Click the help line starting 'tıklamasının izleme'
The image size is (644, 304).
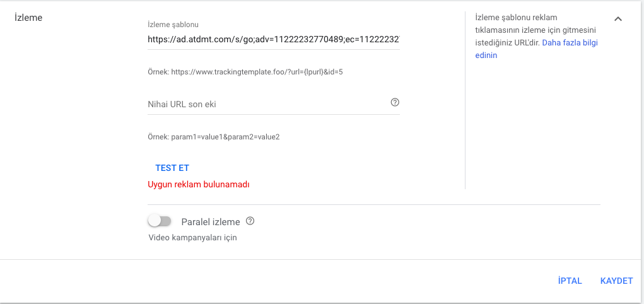pos(536,30)
